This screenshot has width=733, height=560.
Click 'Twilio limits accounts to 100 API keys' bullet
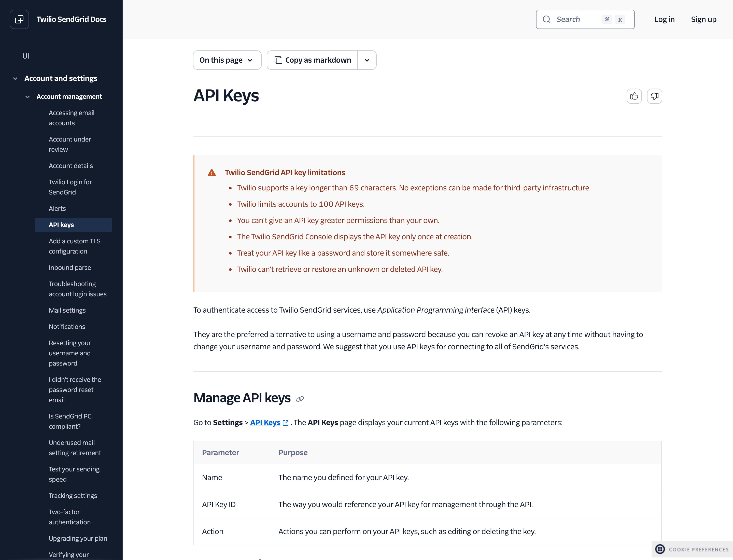pos(301,204)
